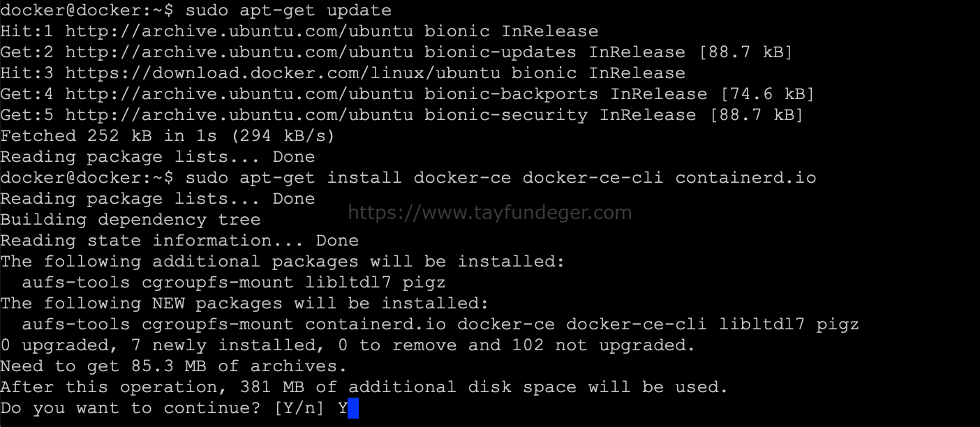980x427 pixels.
Task: Click 'containerd.io' in the install command
Action: [745, 178]
